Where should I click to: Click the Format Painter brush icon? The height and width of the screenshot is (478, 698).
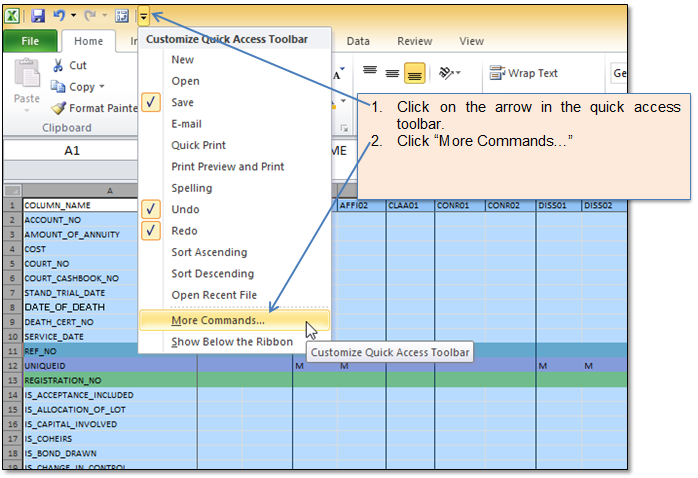click(x=58, y=108)
